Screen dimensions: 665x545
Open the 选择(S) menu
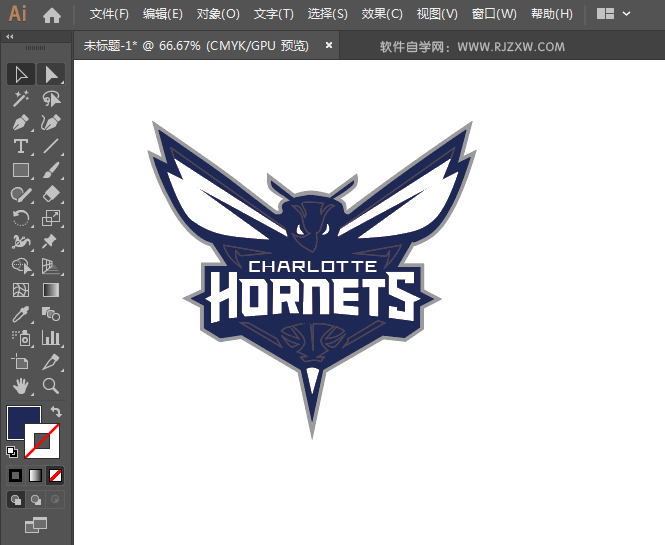point(327,14)
